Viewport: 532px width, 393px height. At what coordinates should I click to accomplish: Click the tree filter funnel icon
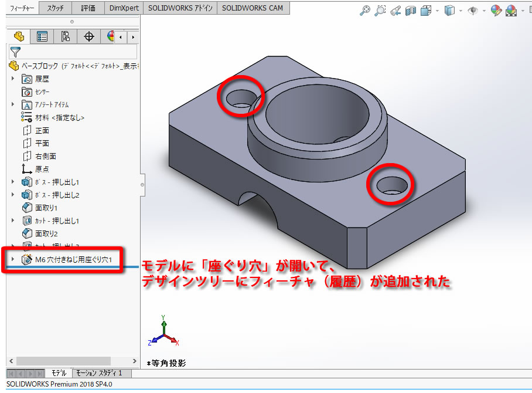[x=15, y=52]
